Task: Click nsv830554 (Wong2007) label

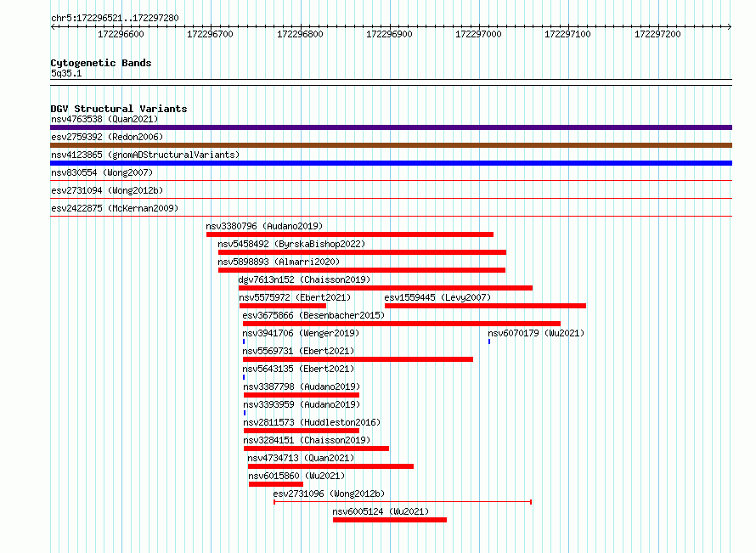Action: (102, 172)
